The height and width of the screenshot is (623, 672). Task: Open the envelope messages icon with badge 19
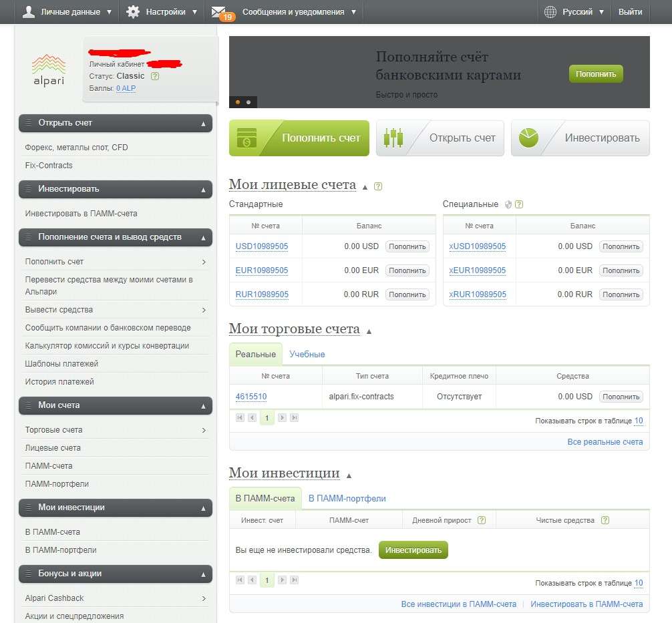pyautogui.click(x=222, y=13)
